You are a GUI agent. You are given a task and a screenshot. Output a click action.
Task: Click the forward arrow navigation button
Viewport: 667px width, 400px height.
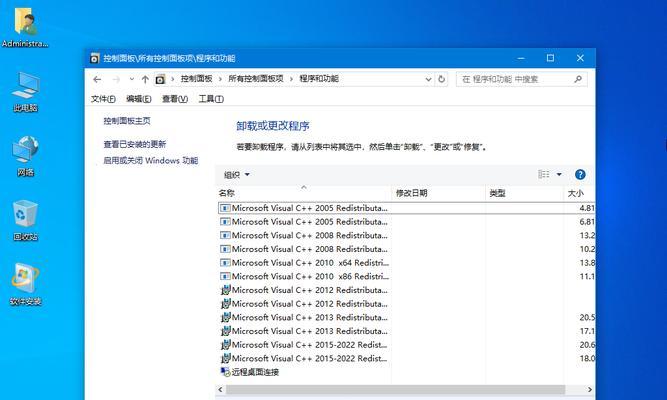coord(116,79)
